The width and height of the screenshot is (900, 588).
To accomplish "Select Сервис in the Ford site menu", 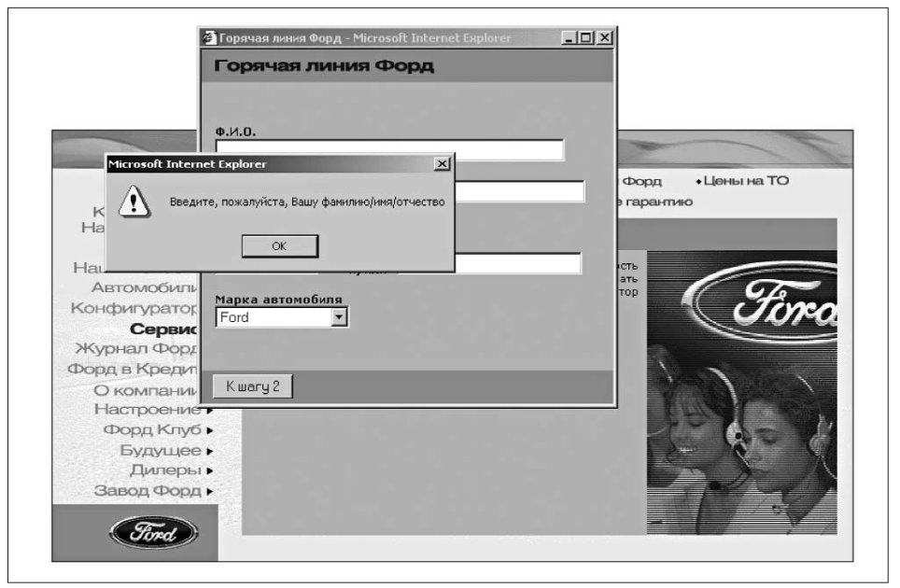I will 163,329.
